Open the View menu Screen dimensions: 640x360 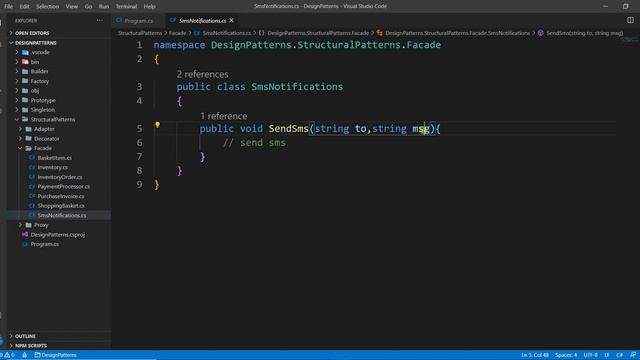[71, 6]
